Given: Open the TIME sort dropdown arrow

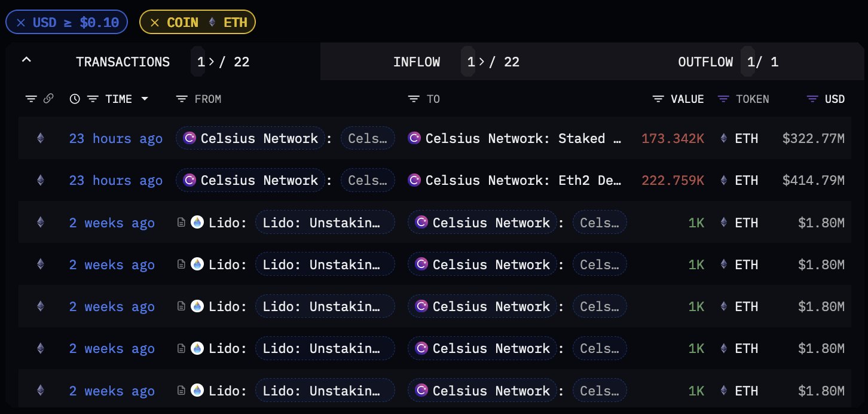Looking at the screenshot, I should (145, 99).
